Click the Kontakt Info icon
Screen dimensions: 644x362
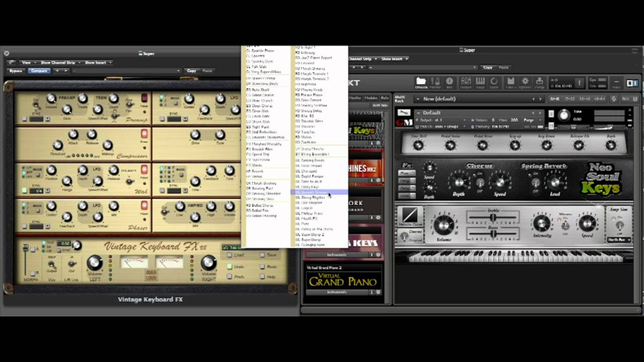pos(449,82)
